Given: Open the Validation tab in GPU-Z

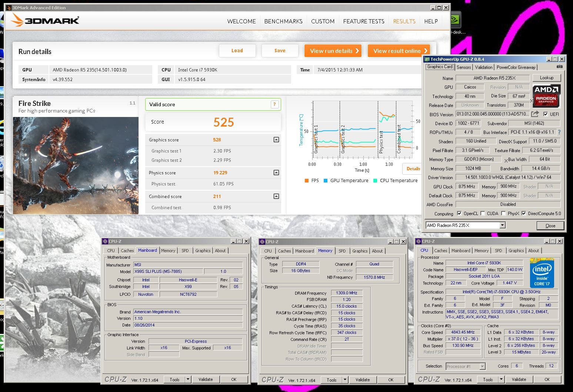Looking at the screenshot, I should click(x=484, y=67).
